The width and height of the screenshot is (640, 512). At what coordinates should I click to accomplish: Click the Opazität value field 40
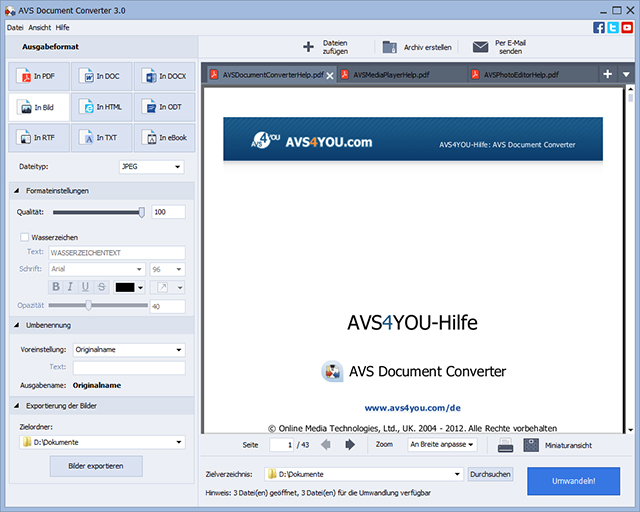tap(167, 306)
